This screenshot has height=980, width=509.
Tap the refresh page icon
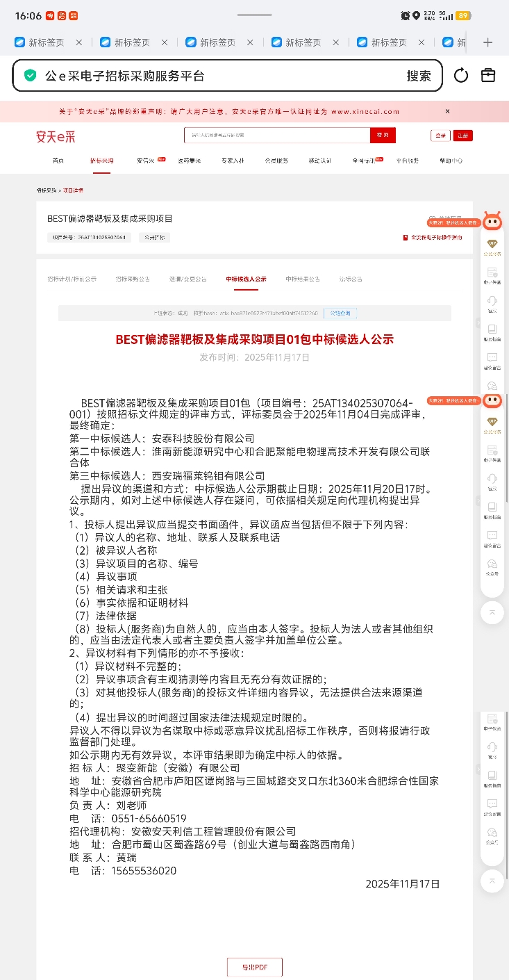[461, 76]
